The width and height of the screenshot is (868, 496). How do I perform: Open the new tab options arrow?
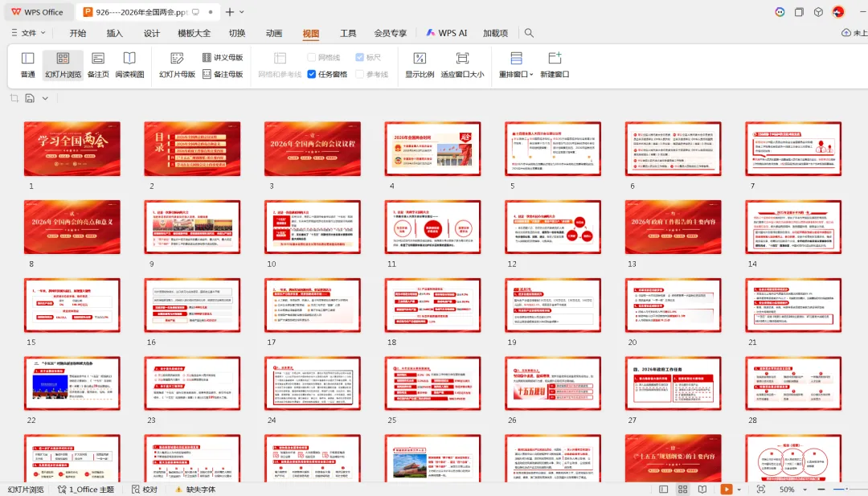[x=242, y=11]
